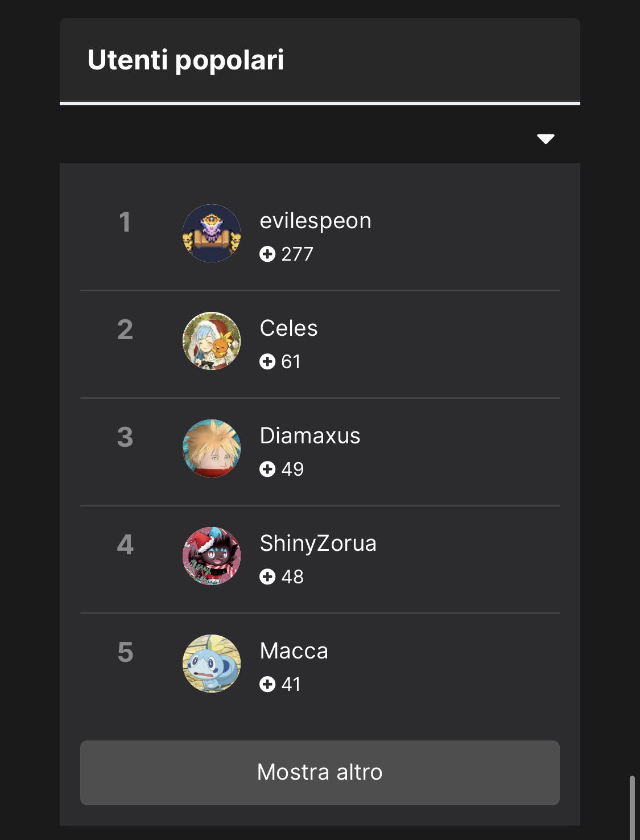Open the Macca profile link
Image resolution: width=640 pixels, height=840 pixels.
(x=294, y=651)
